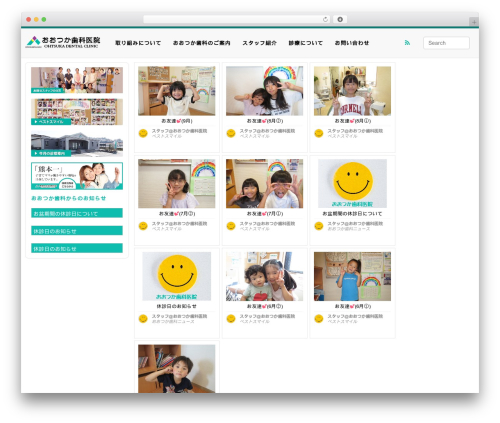The width and height of the screenshot is (500, 423).
Task: Open smiley image above 休診日のお知らせ title
Action: tap(177, 276)
